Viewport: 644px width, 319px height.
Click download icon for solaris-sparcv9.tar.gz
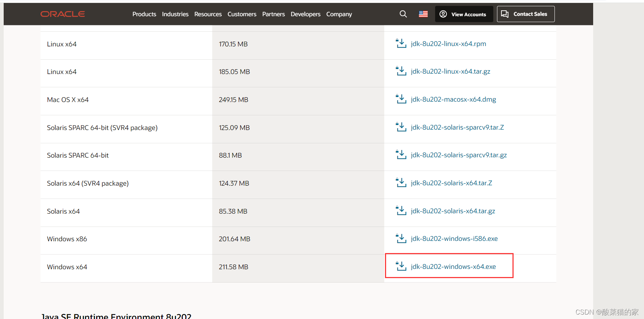(x=401, y=155)
